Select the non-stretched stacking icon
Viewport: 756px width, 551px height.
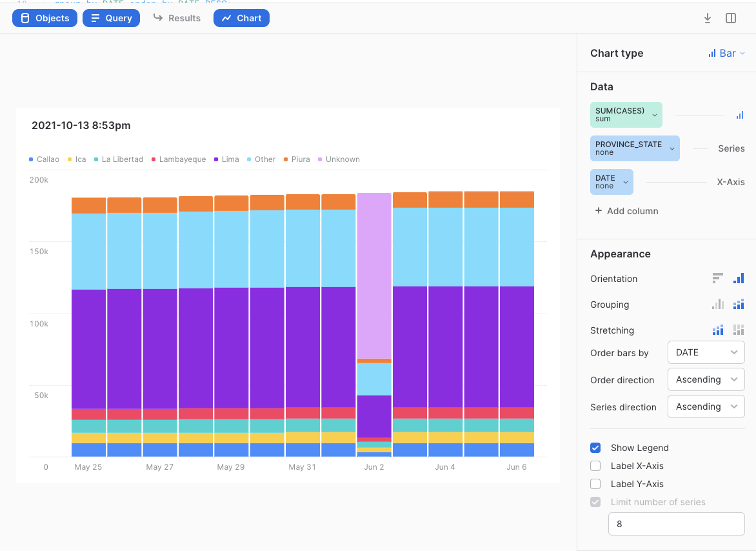tap(718, 330)
